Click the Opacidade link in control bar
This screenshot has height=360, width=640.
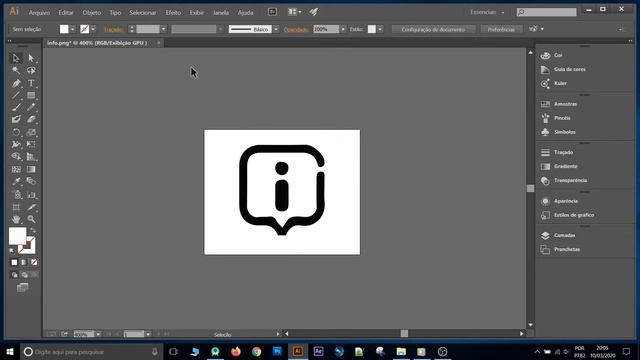click(296, 29)
